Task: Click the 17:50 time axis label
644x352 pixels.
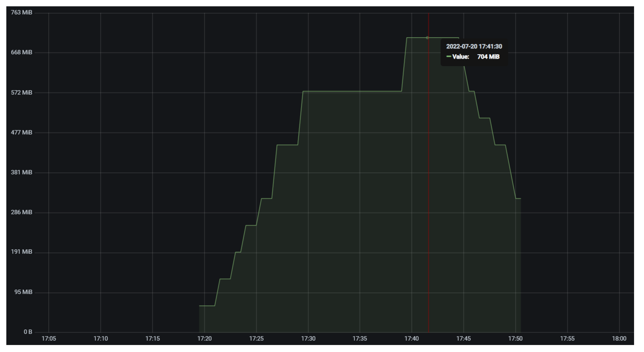Action: point(515,338)
